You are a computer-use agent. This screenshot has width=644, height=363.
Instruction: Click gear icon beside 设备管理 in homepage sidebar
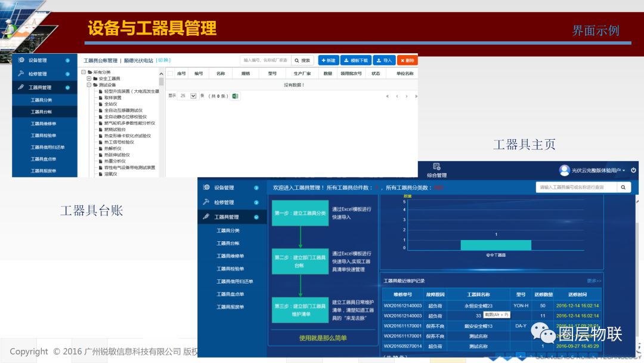206,187
